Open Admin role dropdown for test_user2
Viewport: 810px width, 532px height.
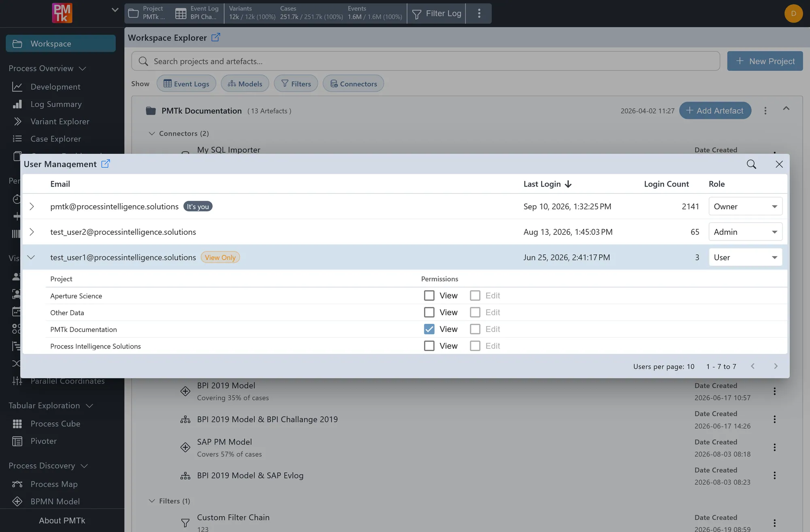pyautogui.click(x=745, y=232)
